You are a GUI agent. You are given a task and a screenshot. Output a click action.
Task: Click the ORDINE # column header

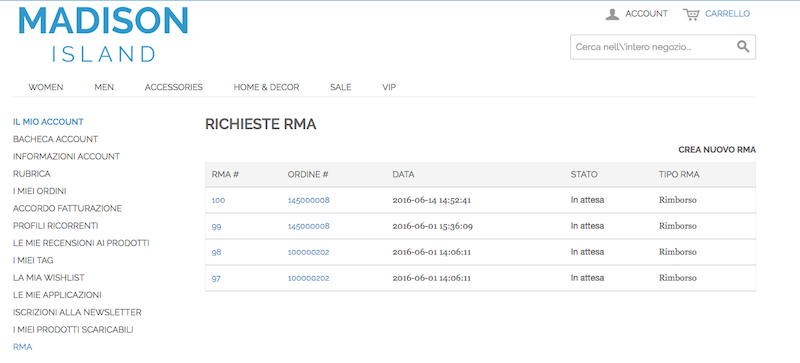point(308,175)
